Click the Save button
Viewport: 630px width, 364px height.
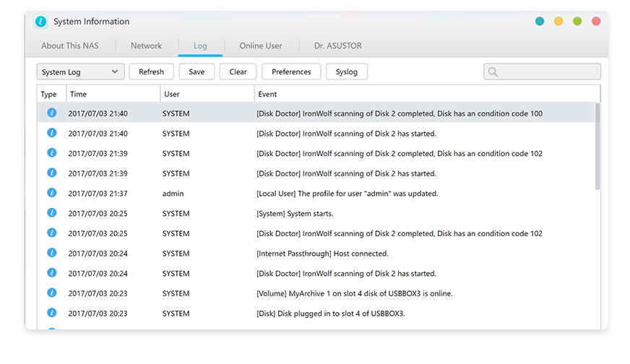pos(197,72)
